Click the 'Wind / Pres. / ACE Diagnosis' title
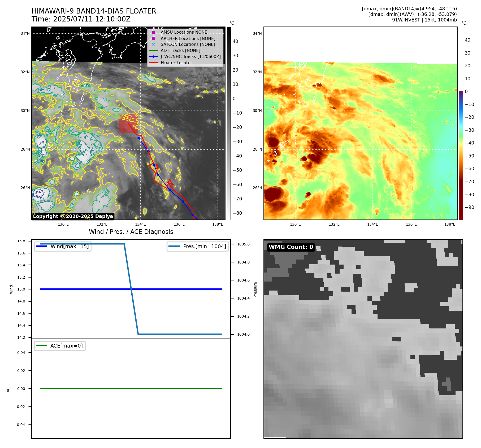This screenshot has width=481, height=448. click(x=131, y=232)
